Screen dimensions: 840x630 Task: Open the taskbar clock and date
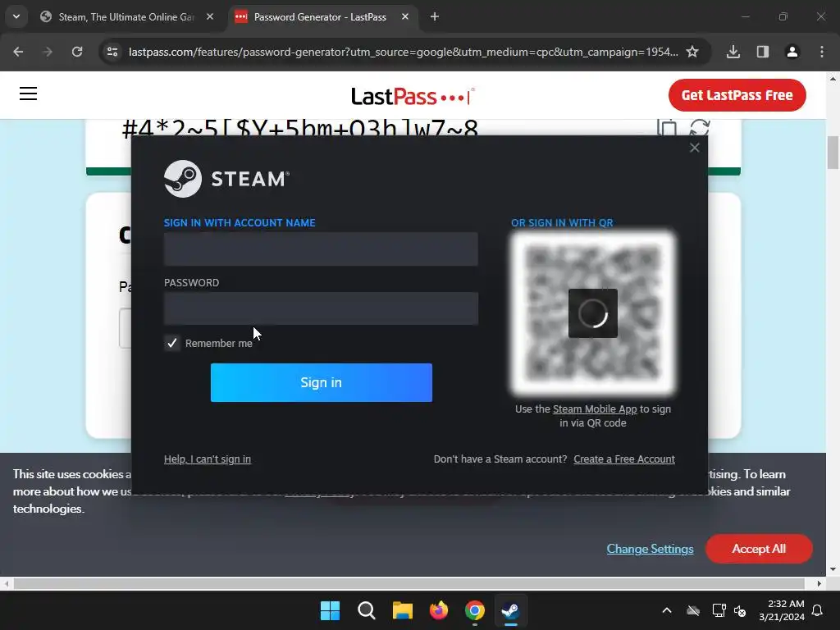[782, 610]
